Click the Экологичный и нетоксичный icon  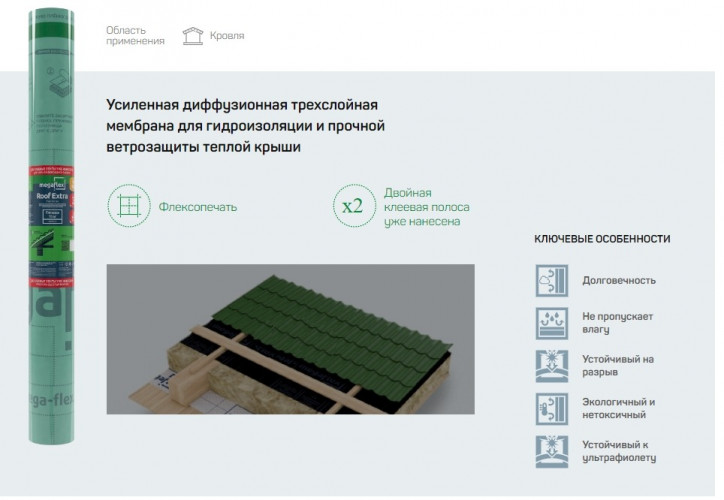(x=552, y=409)
